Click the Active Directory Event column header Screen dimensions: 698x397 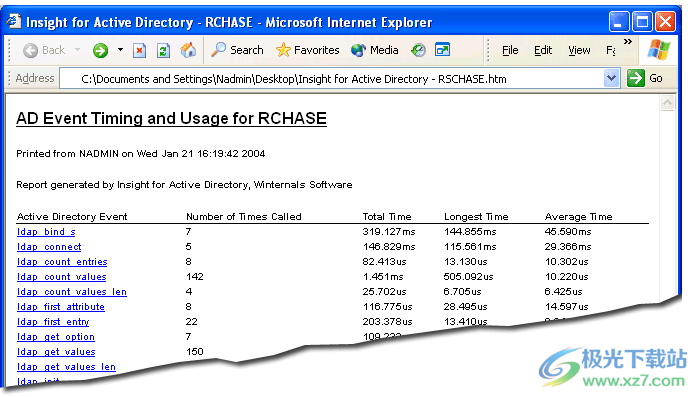pyautogui.click(x=72, y=217)
